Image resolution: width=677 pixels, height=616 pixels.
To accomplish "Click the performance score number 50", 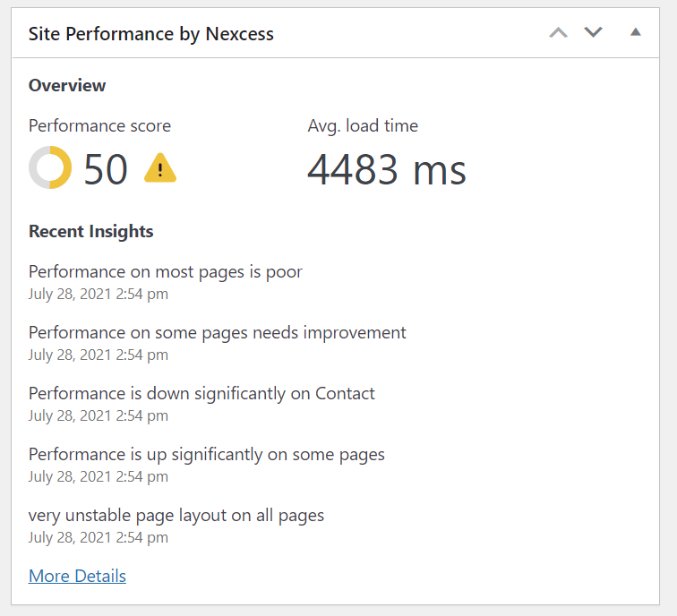I will [x=106, y=169].
